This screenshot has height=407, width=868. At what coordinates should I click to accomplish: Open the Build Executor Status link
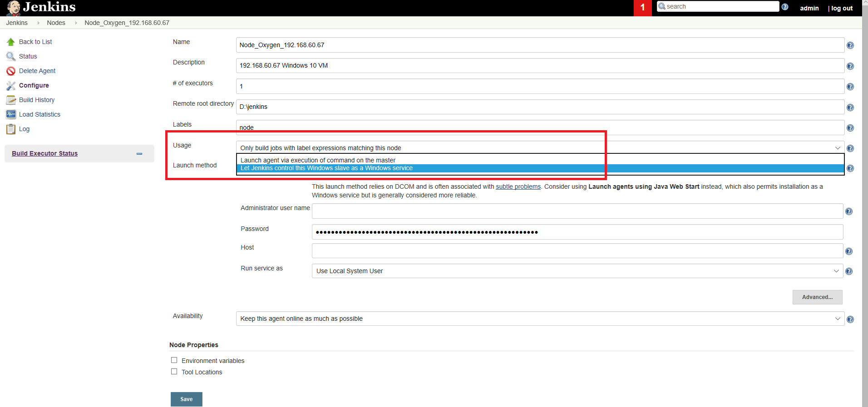(44, 153)
